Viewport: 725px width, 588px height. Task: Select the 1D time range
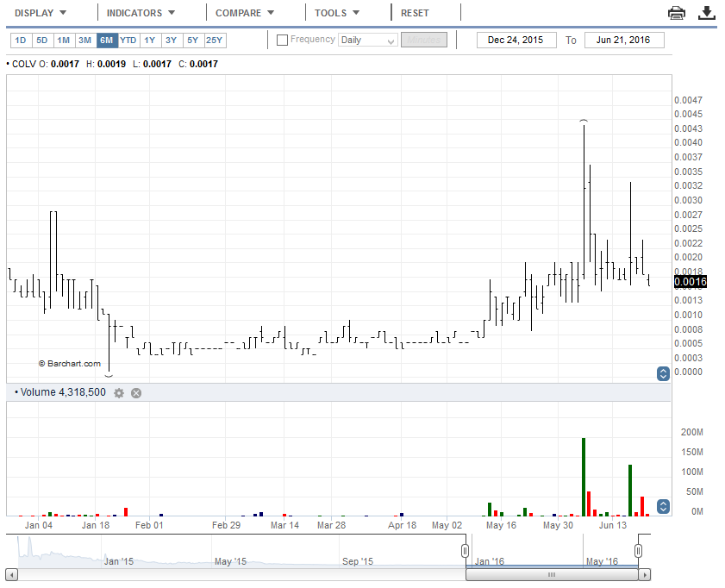21,41
